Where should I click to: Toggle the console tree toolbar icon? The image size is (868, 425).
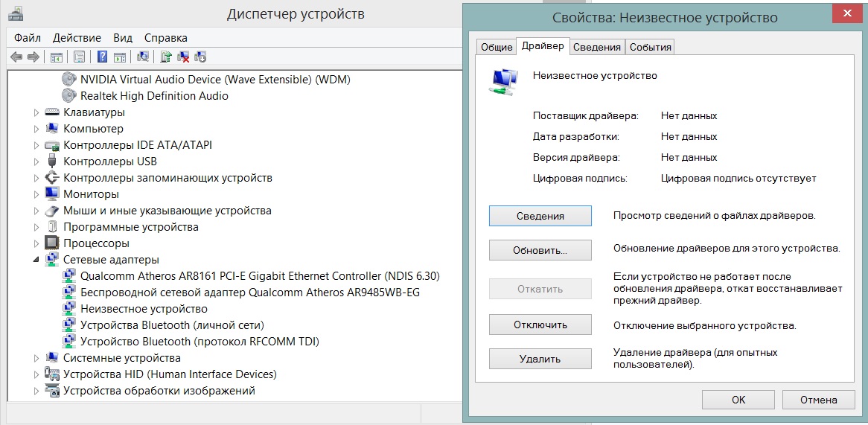pos(56,57)
